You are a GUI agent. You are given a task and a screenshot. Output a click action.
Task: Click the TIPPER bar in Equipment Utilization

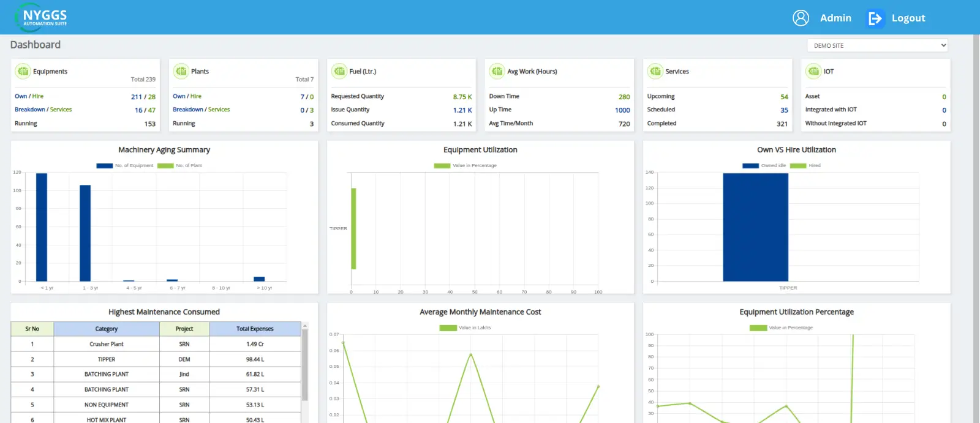click(353, 228)
